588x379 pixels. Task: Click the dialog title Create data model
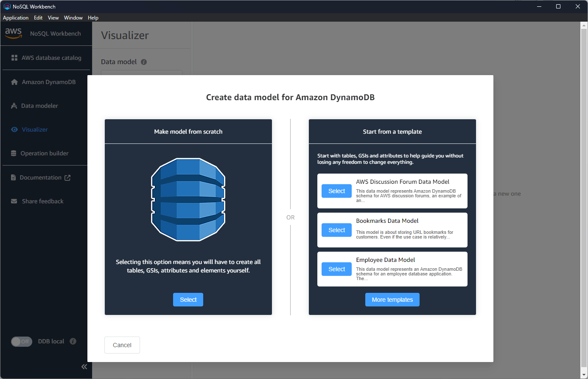pyautogui.click(x=290, y=97)
